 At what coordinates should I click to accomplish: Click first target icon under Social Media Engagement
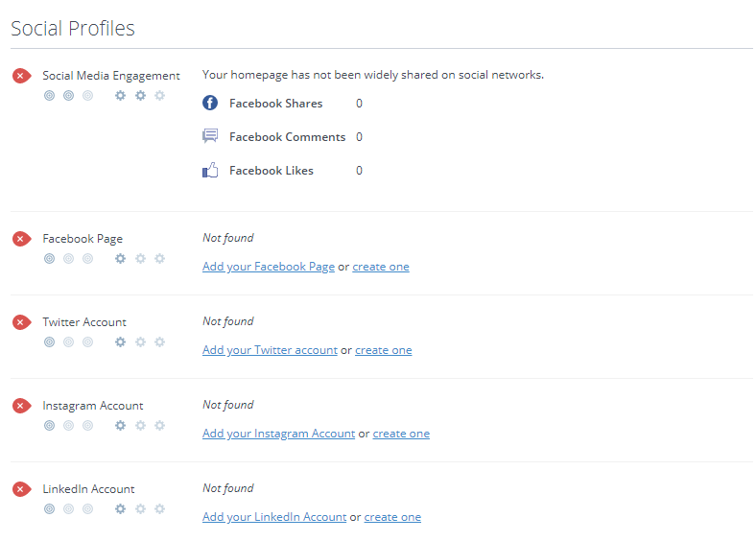point(49,95)
